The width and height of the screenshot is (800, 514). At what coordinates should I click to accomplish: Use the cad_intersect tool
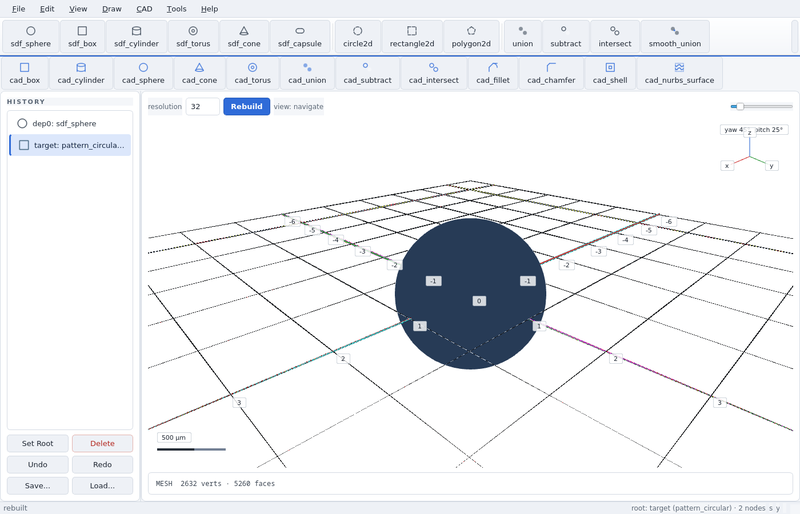tap(433, 74)
